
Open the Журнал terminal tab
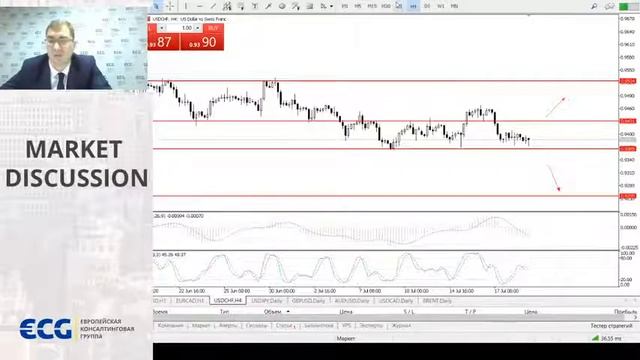(401, 326)
